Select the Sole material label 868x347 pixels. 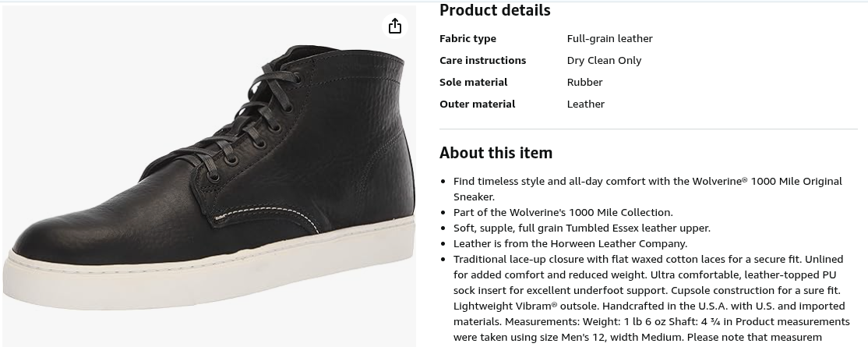473,82
